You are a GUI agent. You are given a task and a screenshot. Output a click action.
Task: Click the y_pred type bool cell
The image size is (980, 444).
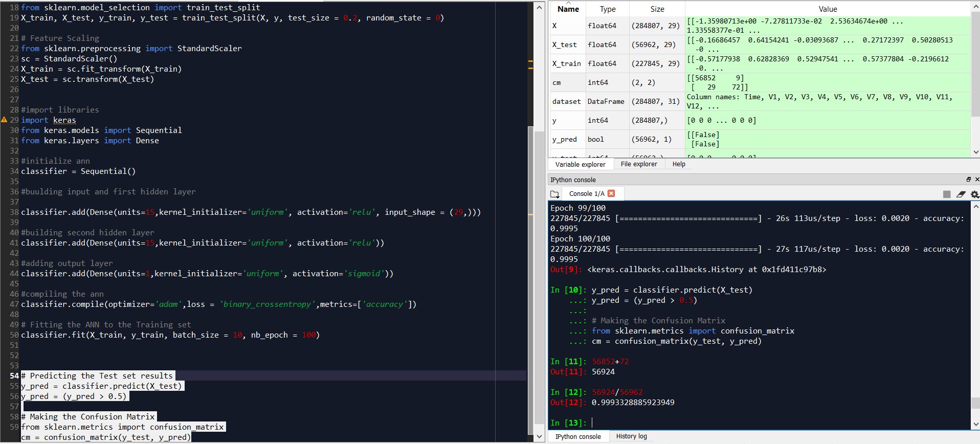pos(608,139)
